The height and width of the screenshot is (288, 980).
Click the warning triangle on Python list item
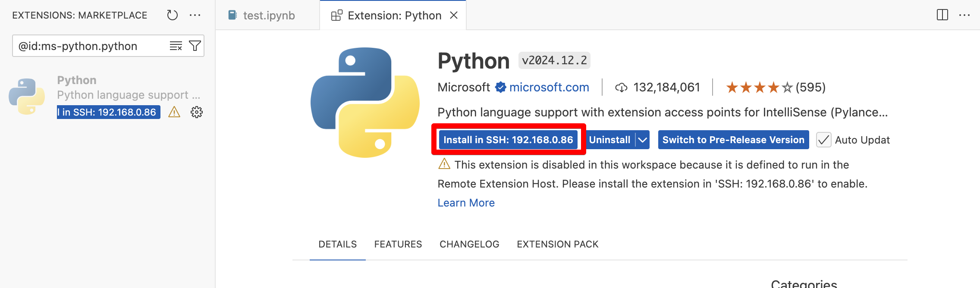[x=174, y=112]
